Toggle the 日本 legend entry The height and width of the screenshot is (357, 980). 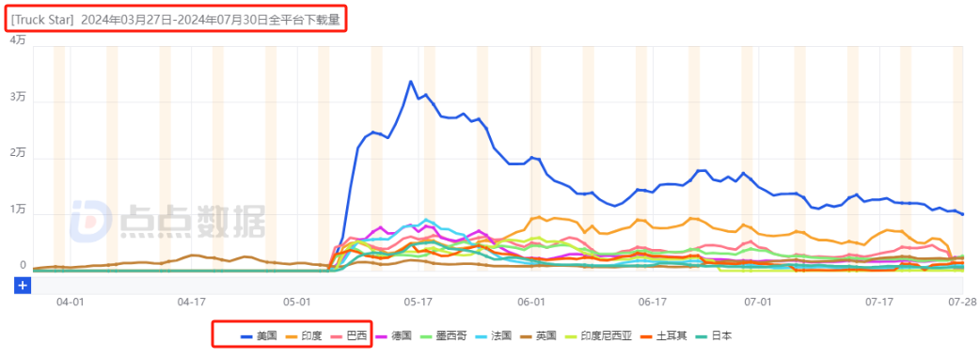click(x=713, y=336)
